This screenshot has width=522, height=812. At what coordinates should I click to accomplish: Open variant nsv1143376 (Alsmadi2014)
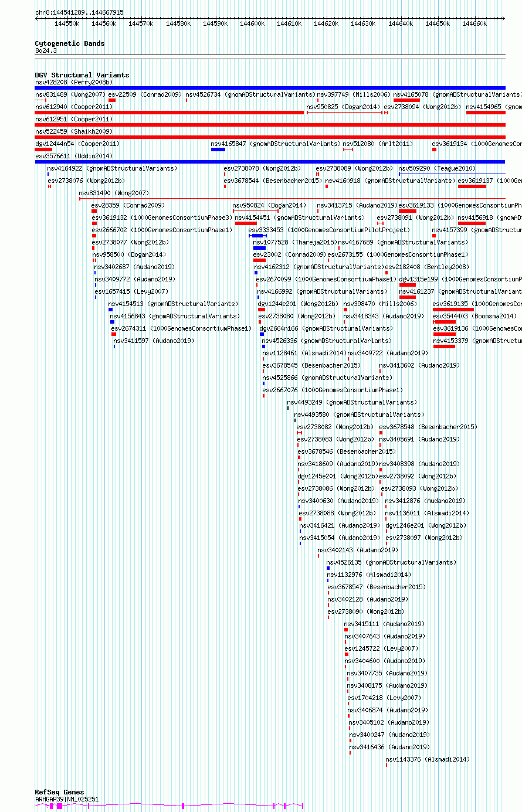(x=428, y=759)
